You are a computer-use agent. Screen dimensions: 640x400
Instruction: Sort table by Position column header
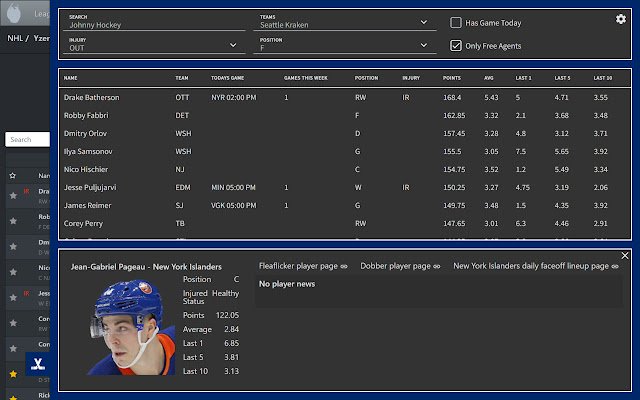click(x=366, y=78)
